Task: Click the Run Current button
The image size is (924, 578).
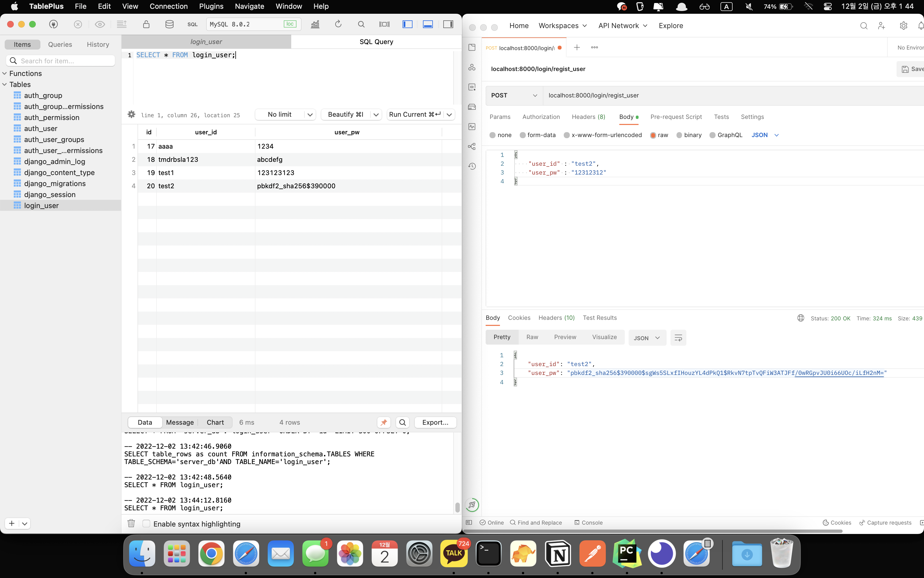Action: tap(415, 114)
